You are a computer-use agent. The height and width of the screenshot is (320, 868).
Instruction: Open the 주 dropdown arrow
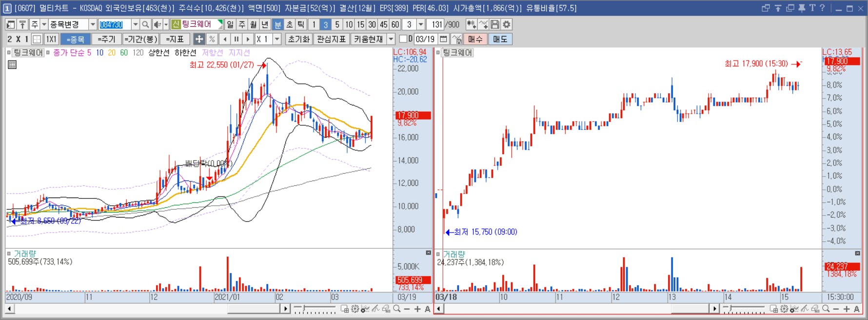point(44,24)
